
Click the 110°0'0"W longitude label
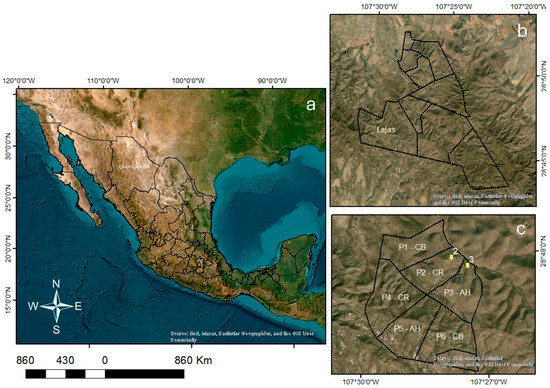click(103, 81)
